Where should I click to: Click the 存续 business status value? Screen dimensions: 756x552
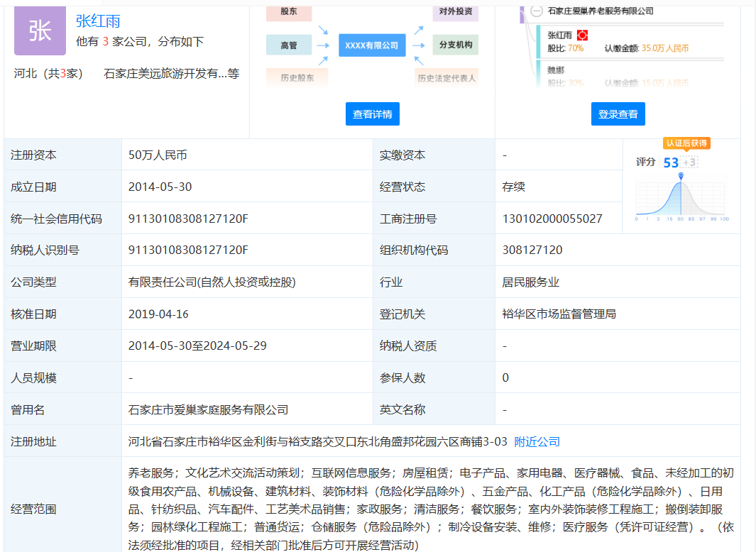point(513,187)
